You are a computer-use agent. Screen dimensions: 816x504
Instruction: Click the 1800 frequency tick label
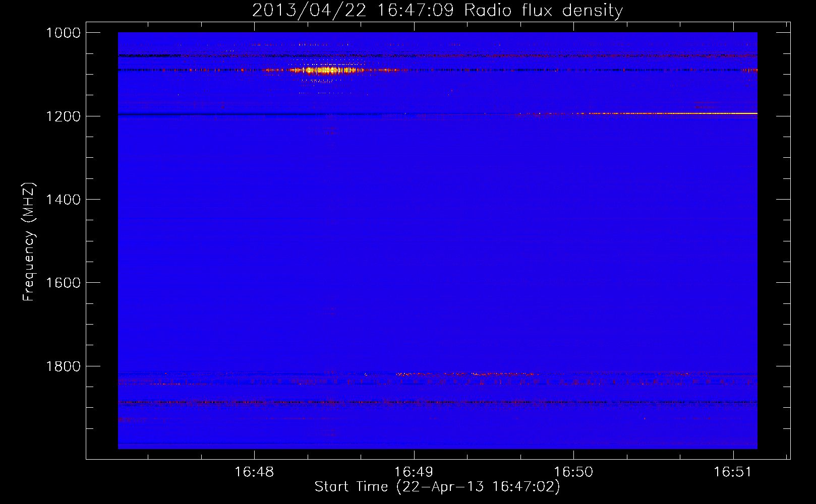(x=63, y=366)
